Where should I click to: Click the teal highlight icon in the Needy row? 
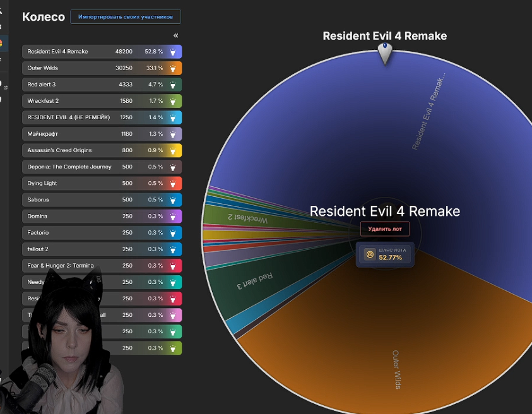pos(173,282)
